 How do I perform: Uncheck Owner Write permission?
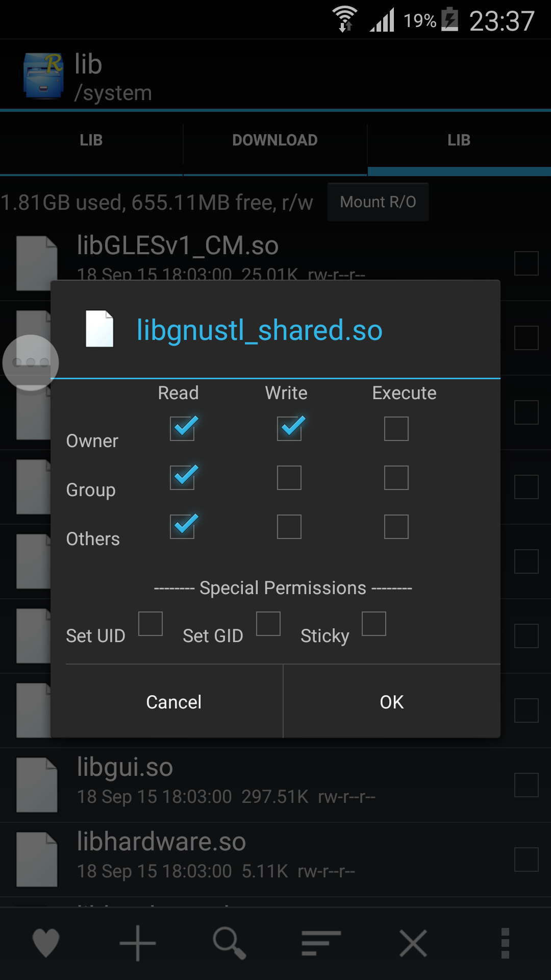point(289,428)
